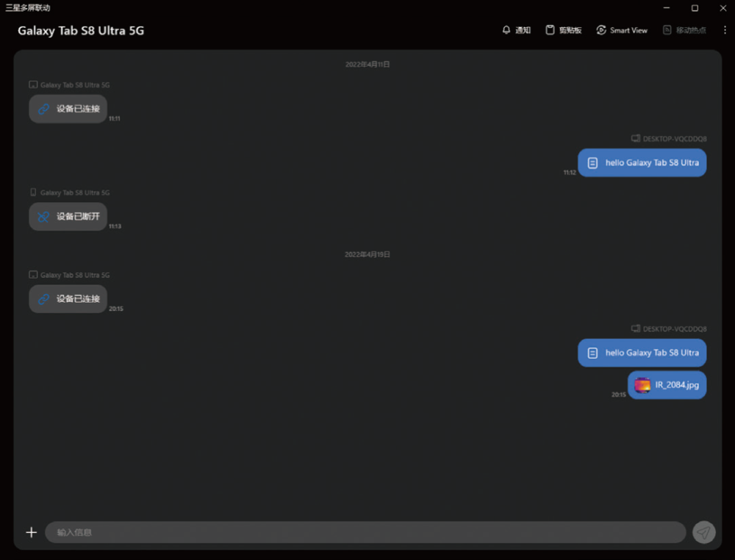This screenshot has width=735, height=560.
Task: Click the 移动热点 mobile hotspot option
Action: [684, 30]
